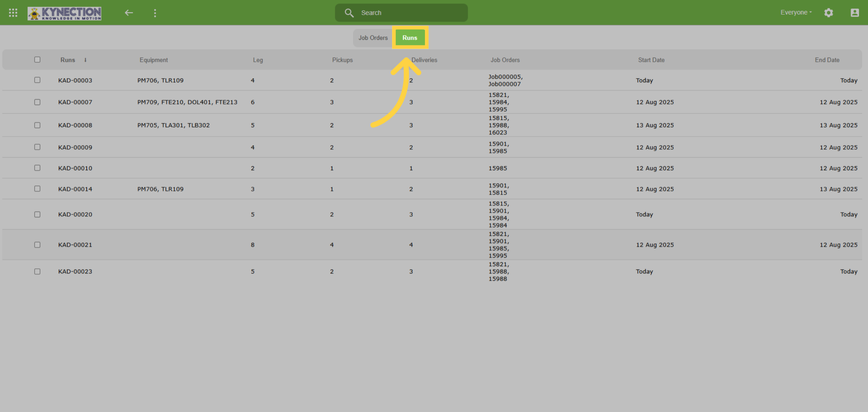Image resolution: width=868 pixels, height=412 pixels.
Task: Open the user account profile icon
Action: pos(854,13)
